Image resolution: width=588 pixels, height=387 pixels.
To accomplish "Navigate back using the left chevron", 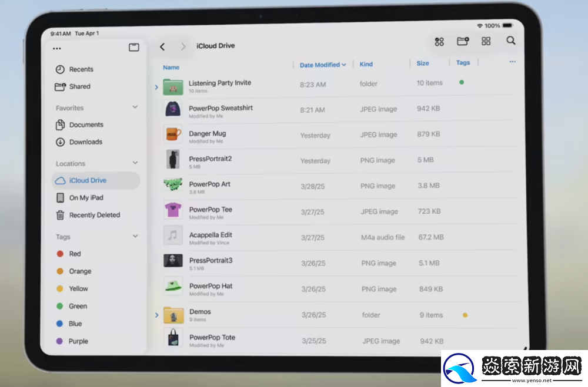I will (x=162, y=45).
